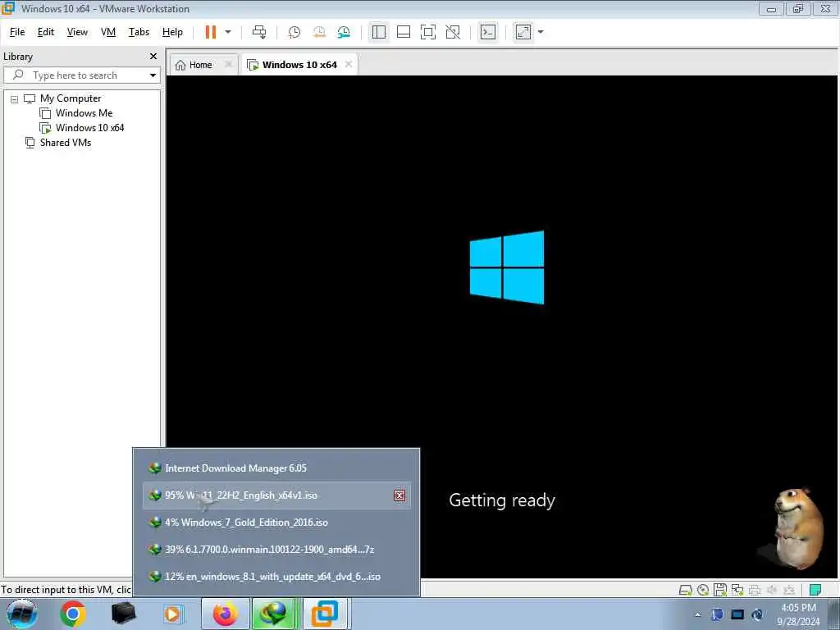
Task: Toggle the library sidebar view
Action: tap(379, 32)
